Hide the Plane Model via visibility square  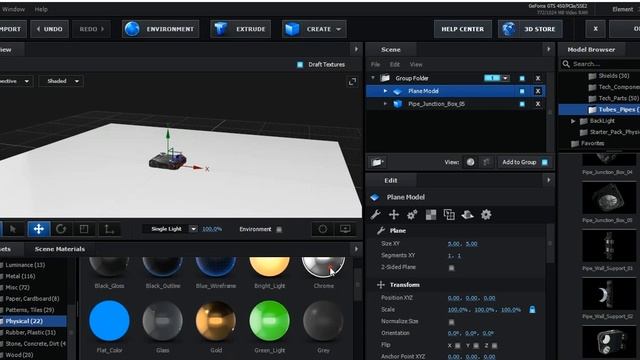pyautogui.click(x=522, y=91)
